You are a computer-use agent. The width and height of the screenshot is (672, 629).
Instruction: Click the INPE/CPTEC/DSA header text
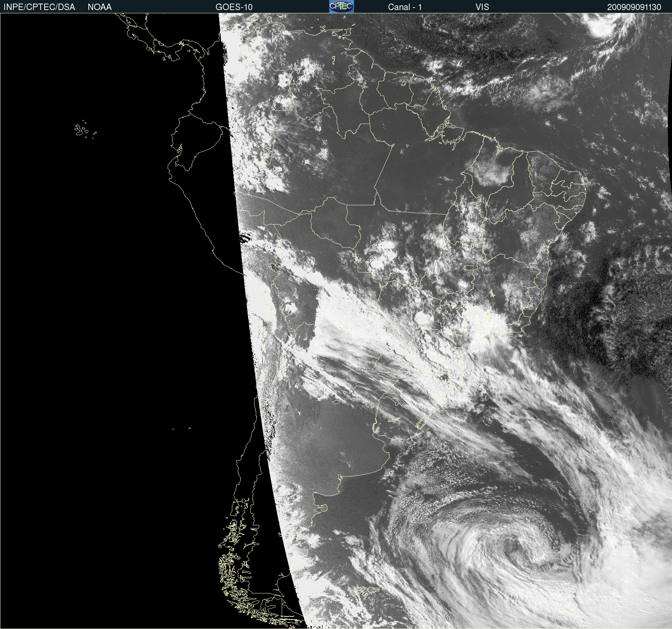[x=39, y=7]
